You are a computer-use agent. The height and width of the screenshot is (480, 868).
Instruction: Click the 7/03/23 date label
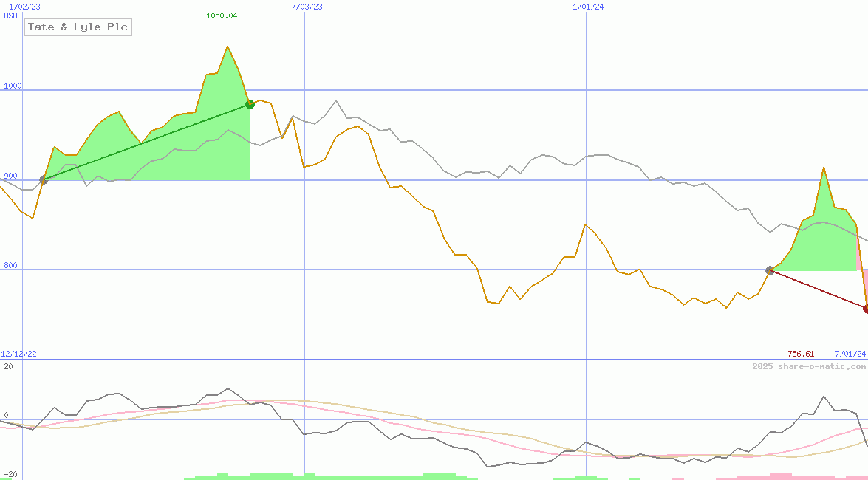pos(305,6)
